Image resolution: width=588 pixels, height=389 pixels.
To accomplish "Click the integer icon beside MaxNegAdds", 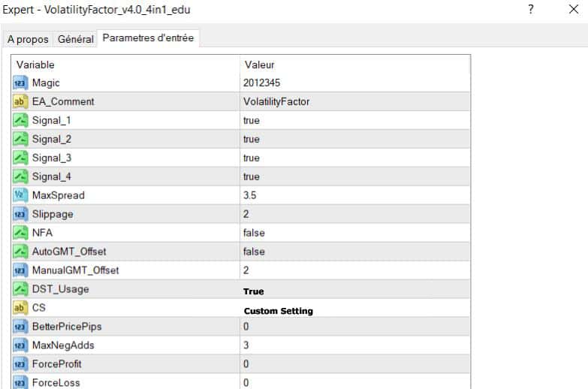I will (x=20, y=345).
